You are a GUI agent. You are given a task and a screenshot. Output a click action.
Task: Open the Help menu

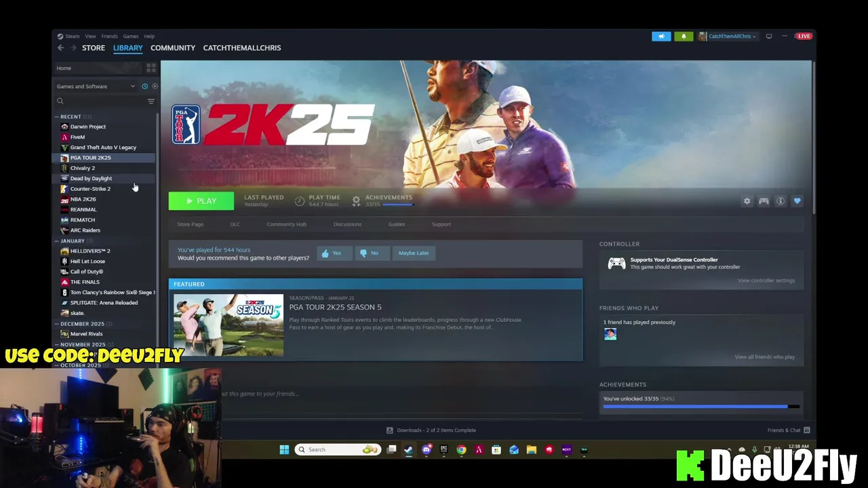point(149,36)
